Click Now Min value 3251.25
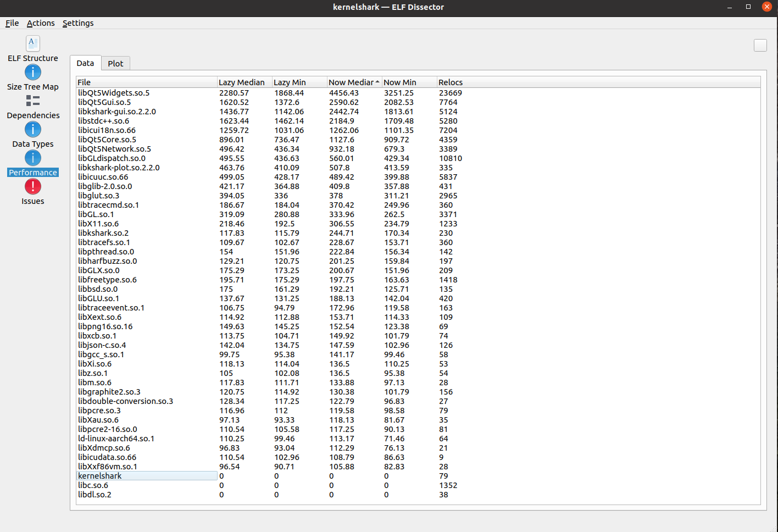Image resolution: width=778 pixels, height=532 pixels. pos(399,93)
